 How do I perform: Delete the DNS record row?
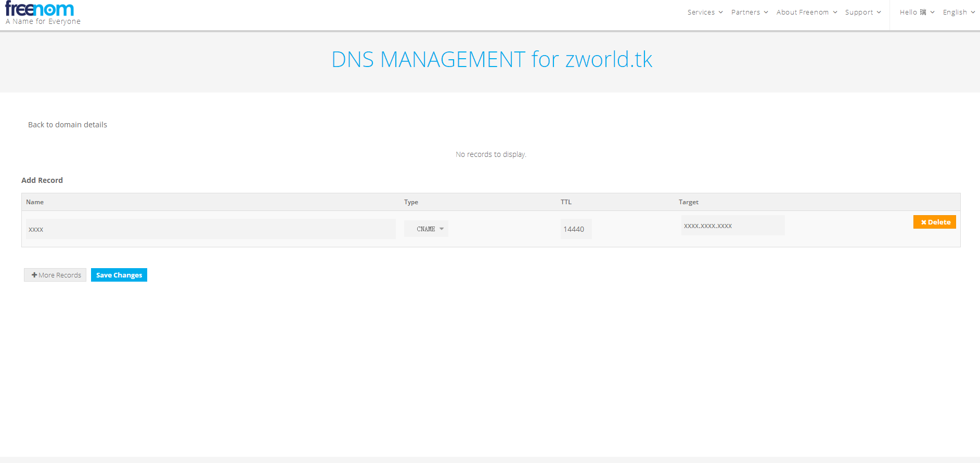click(934, 222)
